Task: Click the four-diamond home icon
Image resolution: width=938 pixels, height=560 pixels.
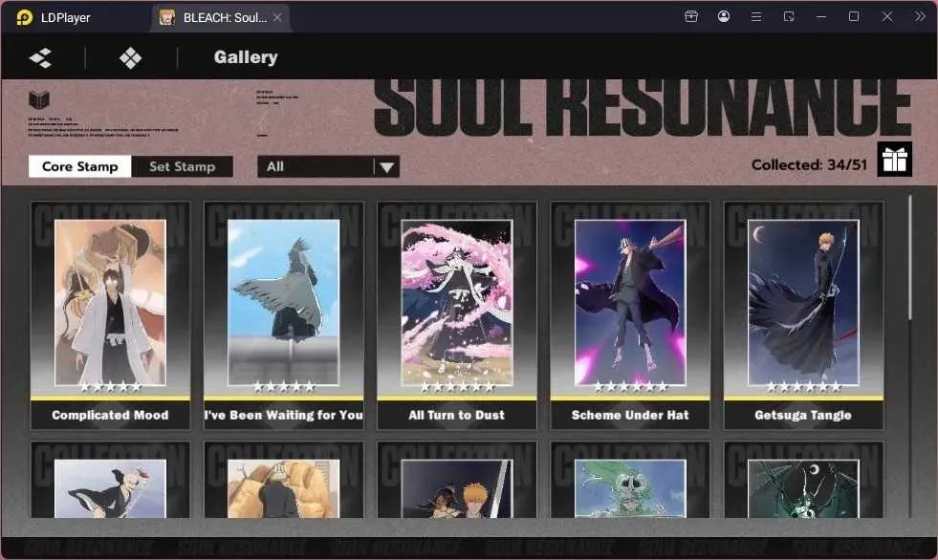Action: pos(130,58)
